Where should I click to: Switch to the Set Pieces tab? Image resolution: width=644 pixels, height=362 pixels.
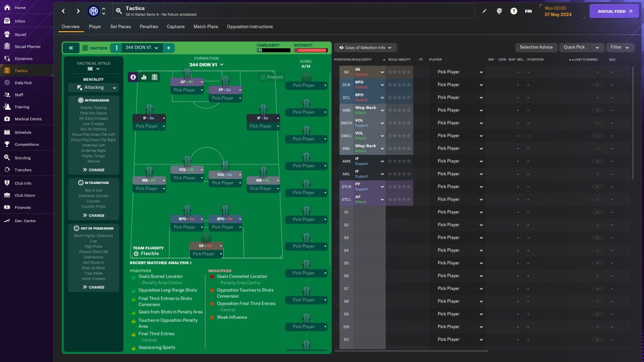[x=121, y=27]
